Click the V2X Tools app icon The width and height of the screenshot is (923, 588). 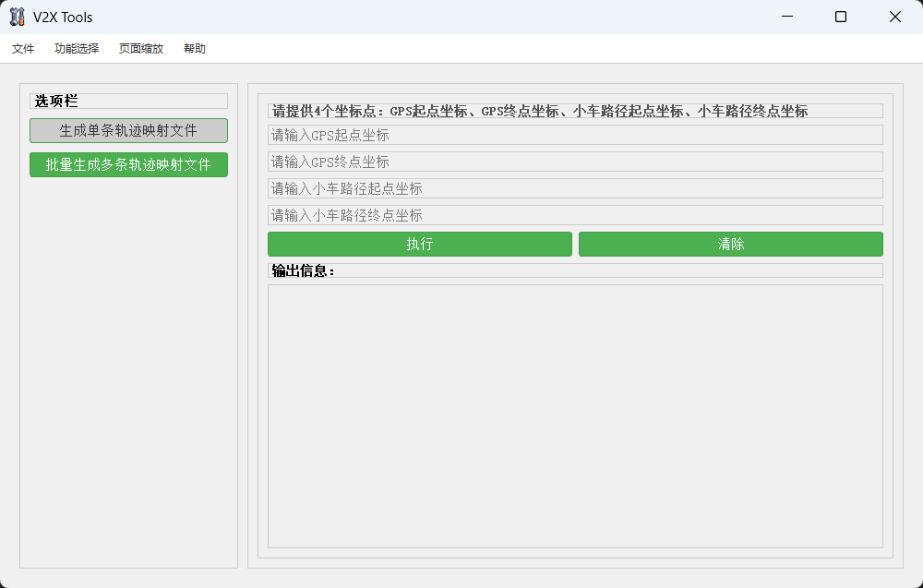[17, 17]
